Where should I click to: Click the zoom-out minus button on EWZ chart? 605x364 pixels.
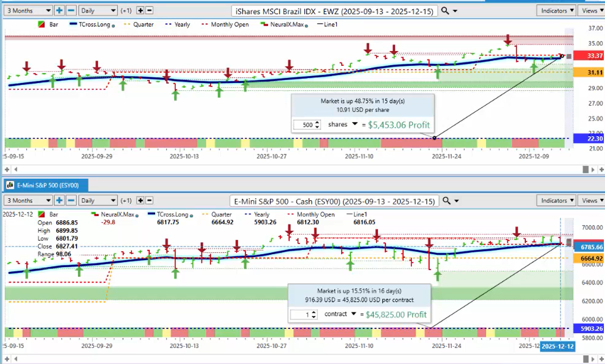click(x=71, y=11)
